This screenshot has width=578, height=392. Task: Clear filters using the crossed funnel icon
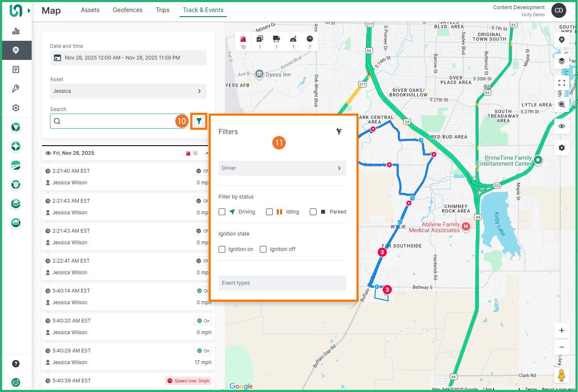[339, 131]
